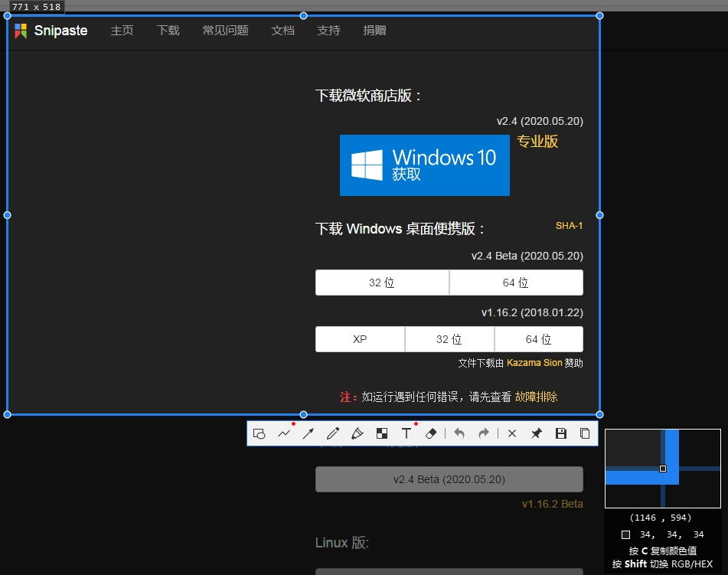The width and height of the screenshot is (728, 575).
Task: Go to the 常见问题 page
Action: pos(225,31)
